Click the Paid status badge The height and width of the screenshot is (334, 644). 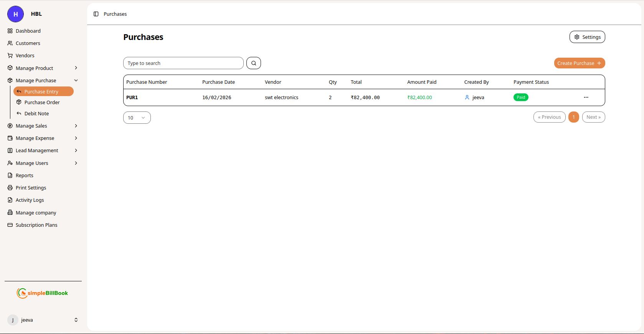click(520, 97)
